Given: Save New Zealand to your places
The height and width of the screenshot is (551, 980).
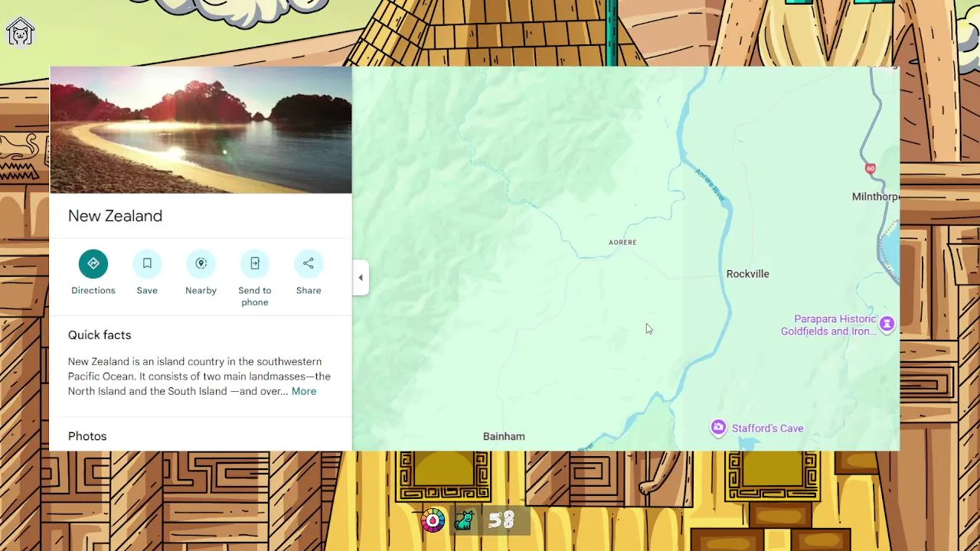Looking at the screenshot, I should (147, 264).
